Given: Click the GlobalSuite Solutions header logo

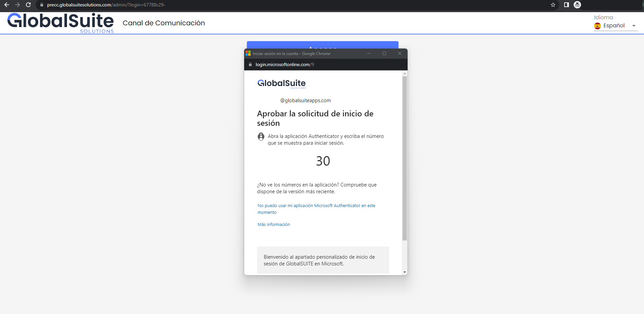Looking at the screenshot, I should (x=61, y=23).
